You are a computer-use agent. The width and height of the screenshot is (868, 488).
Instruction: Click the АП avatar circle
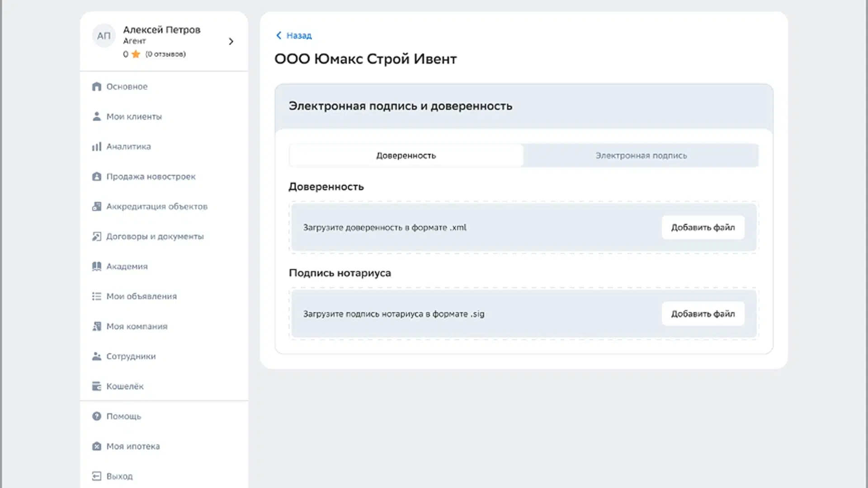[104, 36]
